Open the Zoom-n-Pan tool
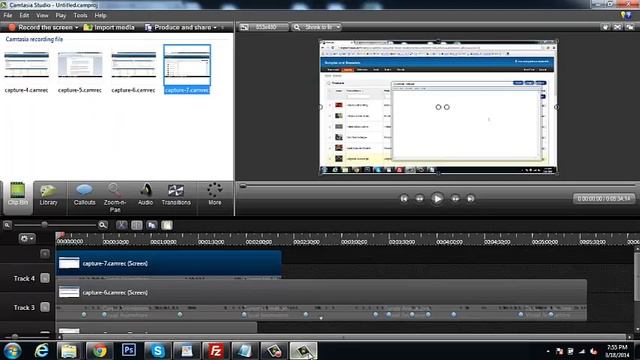The image size is (640, 360). 115,198
